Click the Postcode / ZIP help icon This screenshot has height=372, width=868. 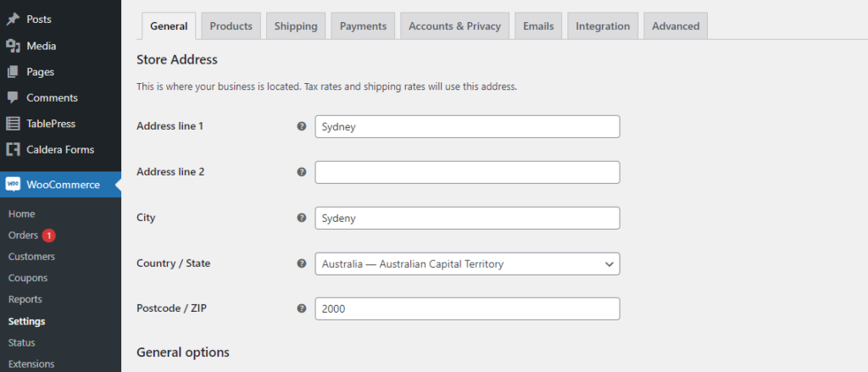click(x=302, y=309)
